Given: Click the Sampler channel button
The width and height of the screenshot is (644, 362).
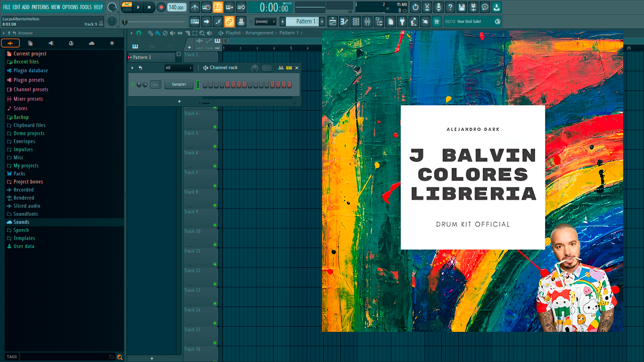Looking at the screenshot, I should point(179,84).
